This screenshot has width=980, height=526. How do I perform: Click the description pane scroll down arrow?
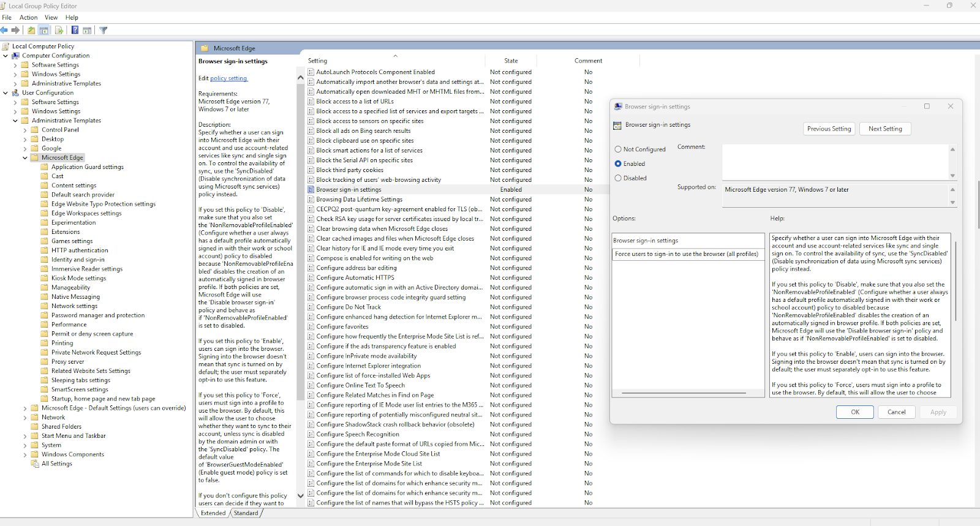tap(300, 495)
